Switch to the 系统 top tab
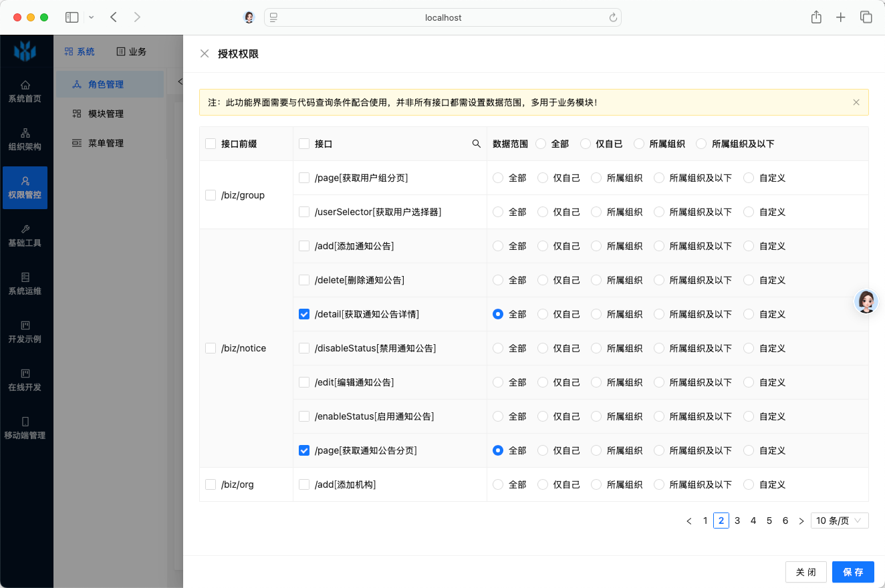The width and height of the screenshot is (885, 588). tap(80, 51)
